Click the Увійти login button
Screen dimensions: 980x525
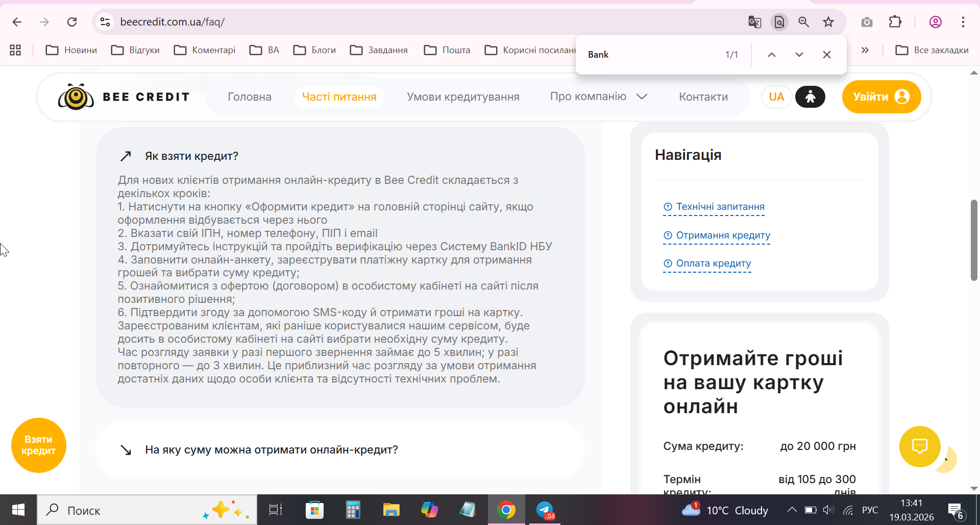pyautogui.click(x=881, y=97)
